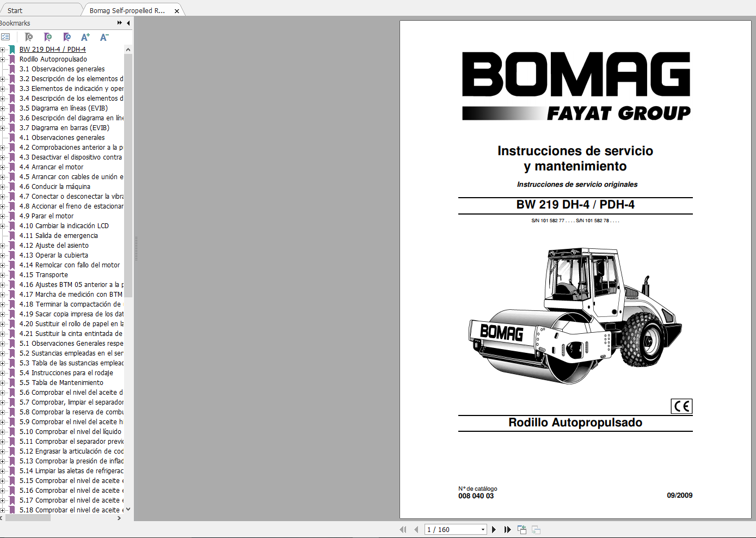Open bookmark 5.14 Limpiar las aletas de refrigeración
This screenshot has width=756, height=538.
tap(71, 471)
